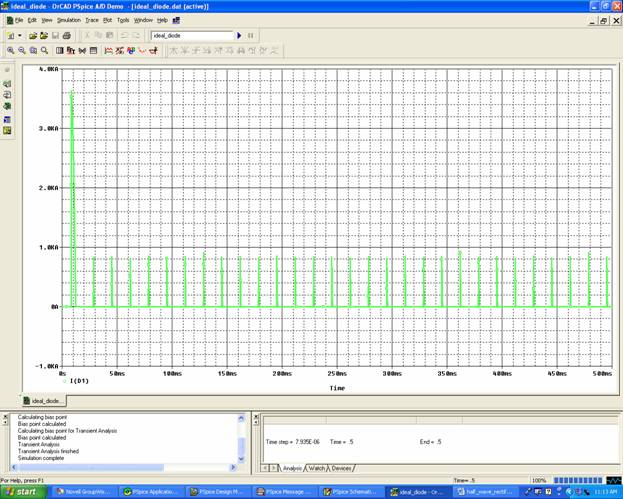Click the New file toolbar icon
This screenshot has height=499, width=623.
(x=11, y=36)
